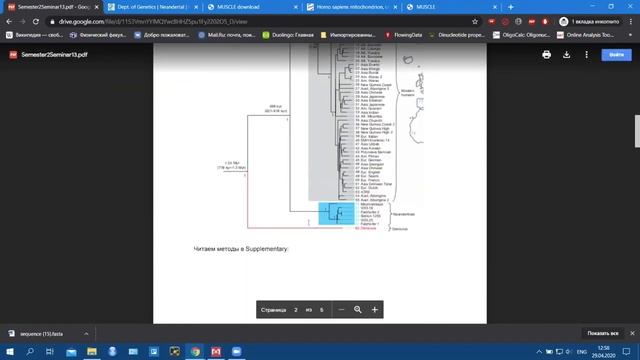Viewport: 640px width, 360px height.
Task: Click the 'Читаем методы в Supplementary' text
Action: click(x=241, y=249)
